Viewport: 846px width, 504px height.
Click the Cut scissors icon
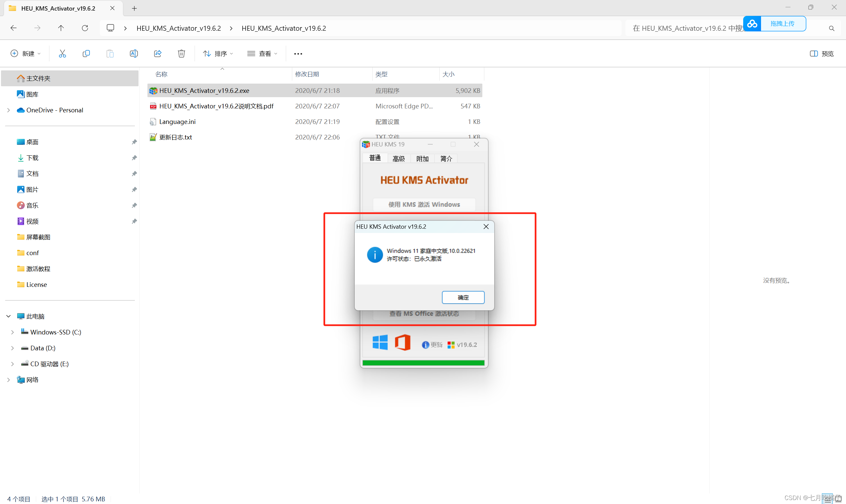click(62, 54)
